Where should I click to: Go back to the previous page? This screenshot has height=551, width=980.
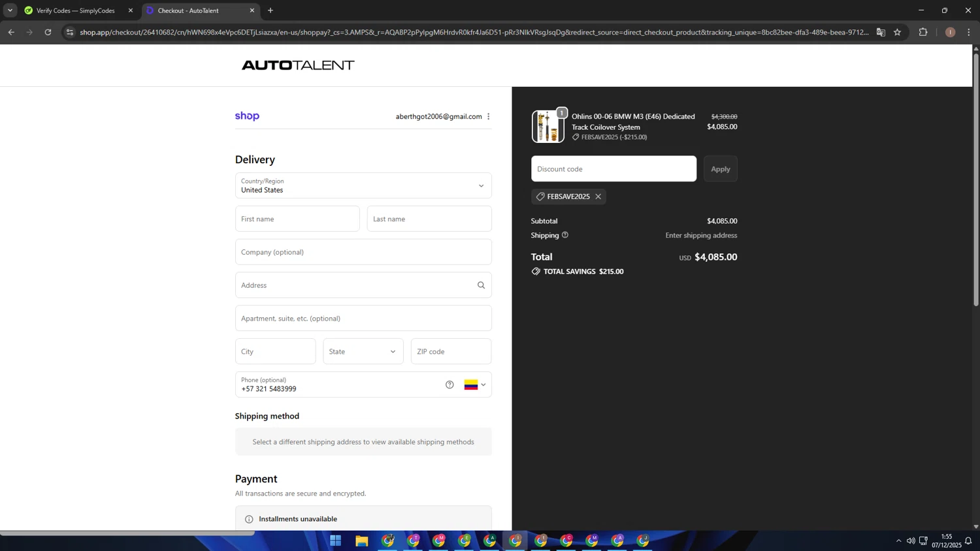pyautogui.click(x=11, y=32)
